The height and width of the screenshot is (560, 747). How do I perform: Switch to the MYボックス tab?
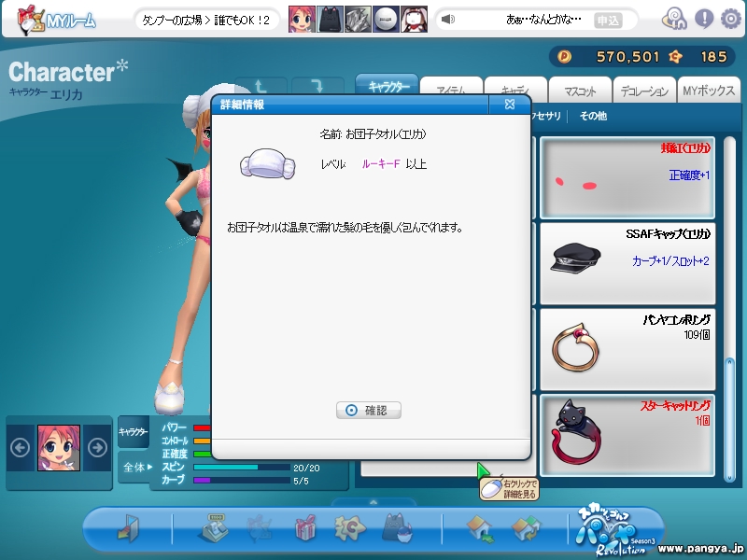point(709,90)
